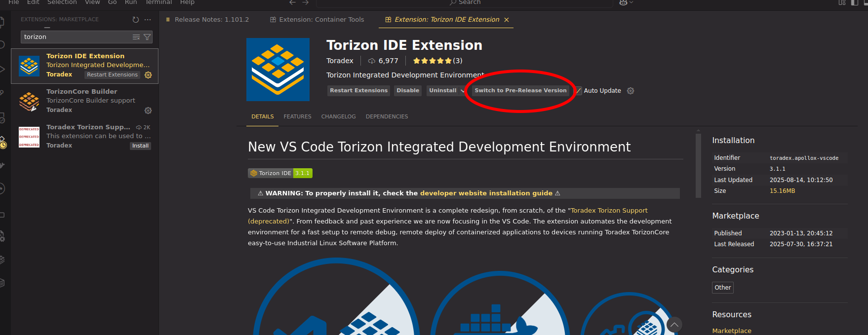Screen dimensions: 868x335
Task: Toggle primary side bar visibility icon
Action: 854,2
